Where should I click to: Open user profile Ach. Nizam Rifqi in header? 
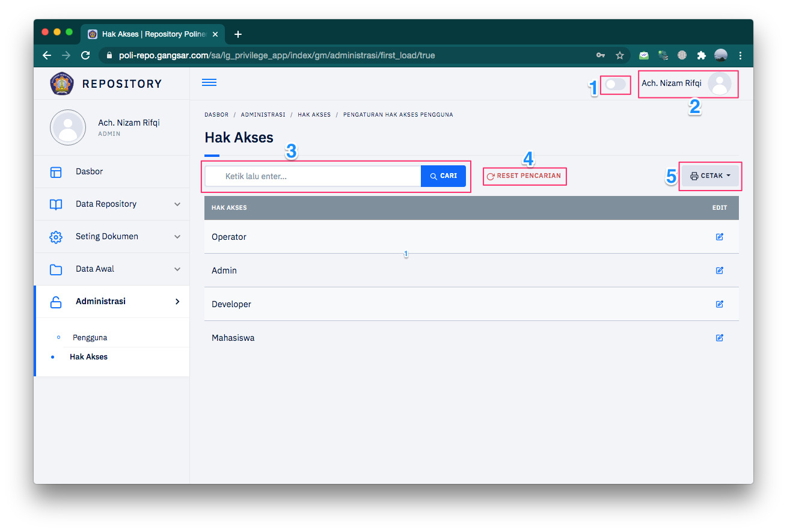(687, 84)
